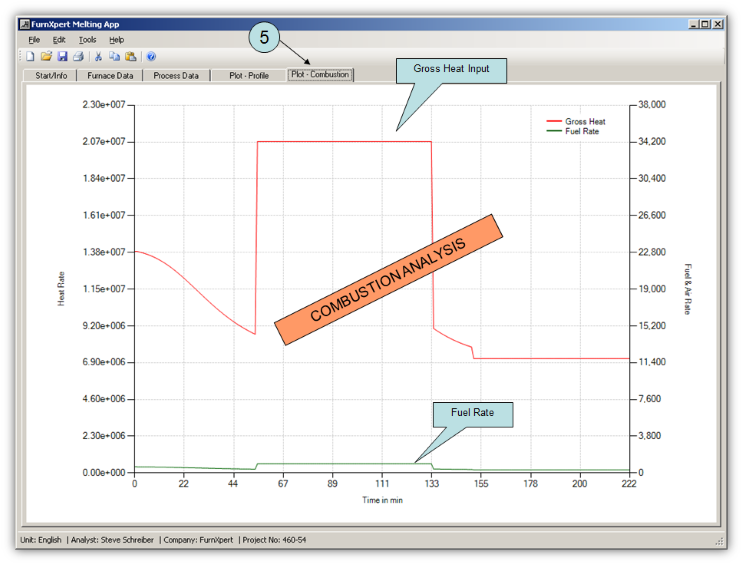Image resolution: width=743 pixels, height=565 pixels.
Task: Click the Save floppy disk icon
Action: 62,56
